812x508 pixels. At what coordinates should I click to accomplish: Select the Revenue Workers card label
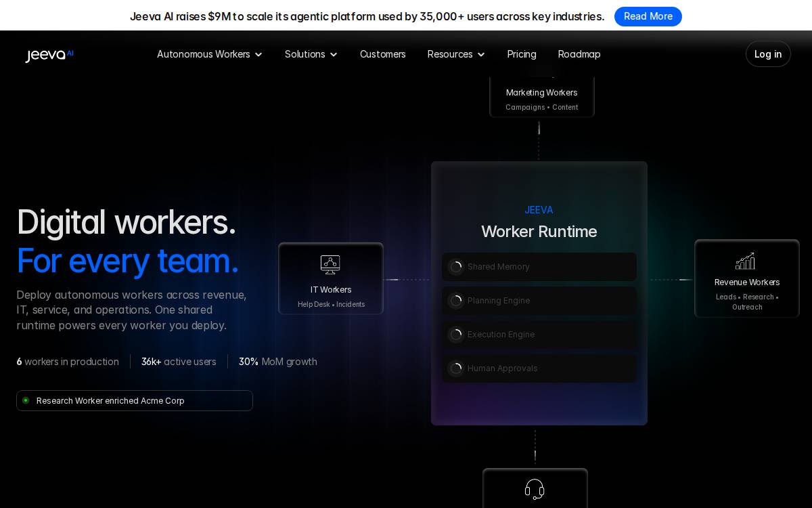tap(747, 282)
